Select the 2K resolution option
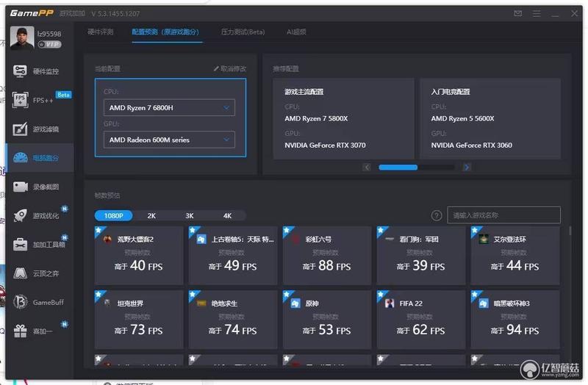Screen dimensions: 588x385 pyautogui.click(x=151, y=215)
